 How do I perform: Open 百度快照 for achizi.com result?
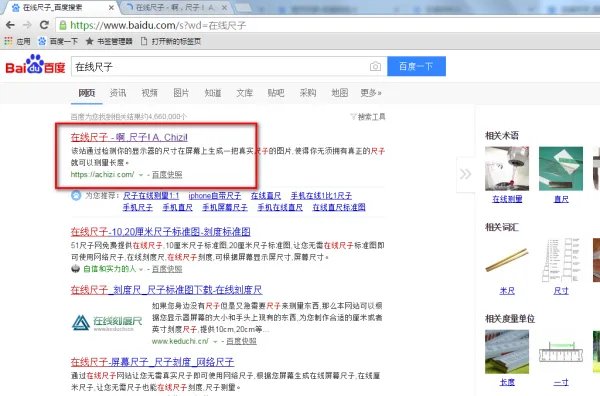coord(167,175)
